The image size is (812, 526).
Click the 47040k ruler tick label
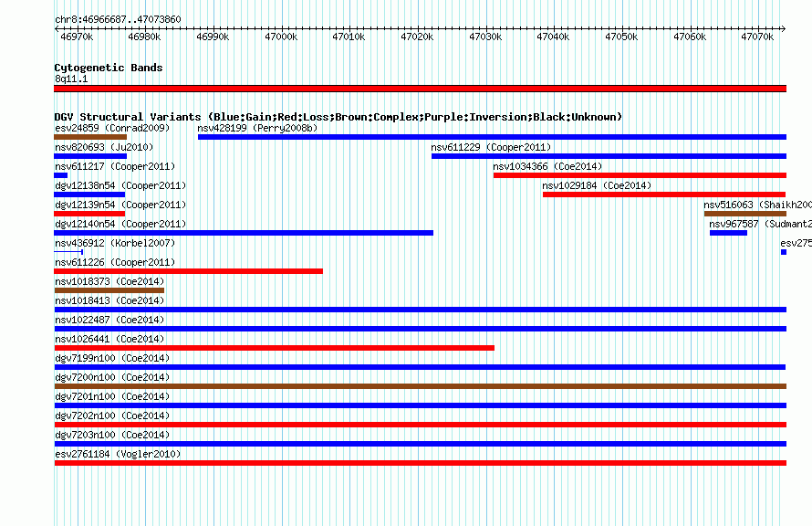coord(553,37)
